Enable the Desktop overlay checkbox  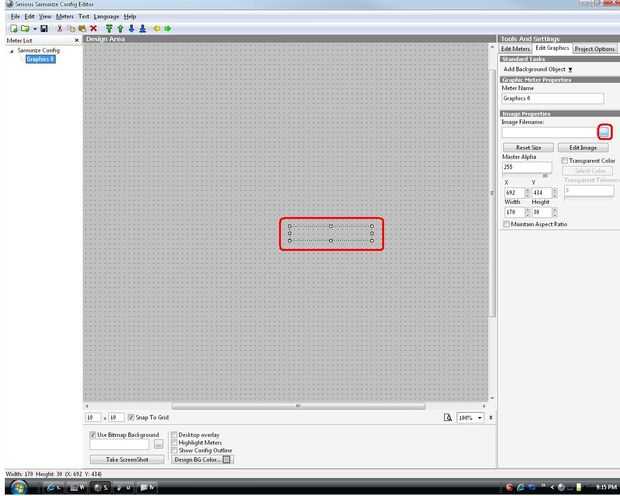pos(174,435)
